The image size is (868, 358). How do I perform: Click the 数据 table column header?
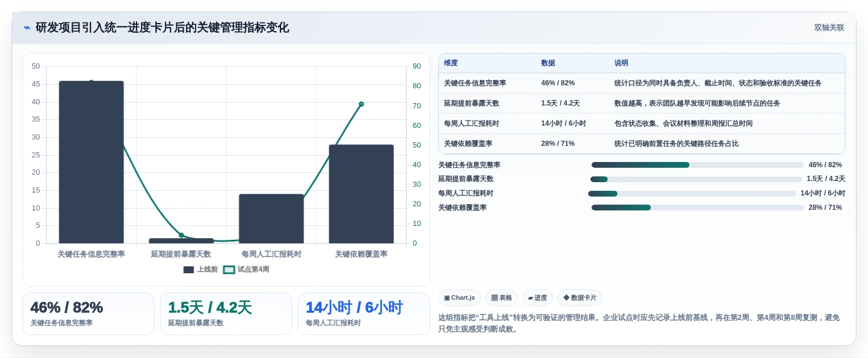pos(548,63)
